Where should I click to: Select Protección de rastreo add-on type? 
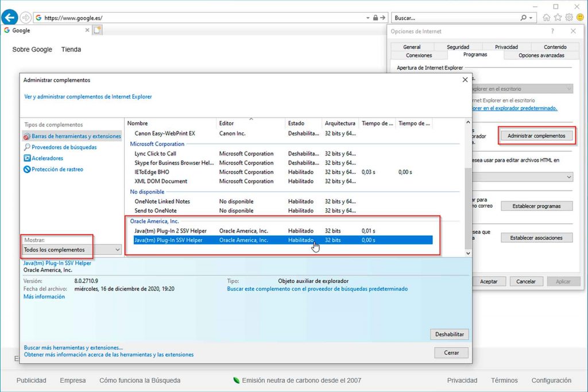(x=53, y=169)
